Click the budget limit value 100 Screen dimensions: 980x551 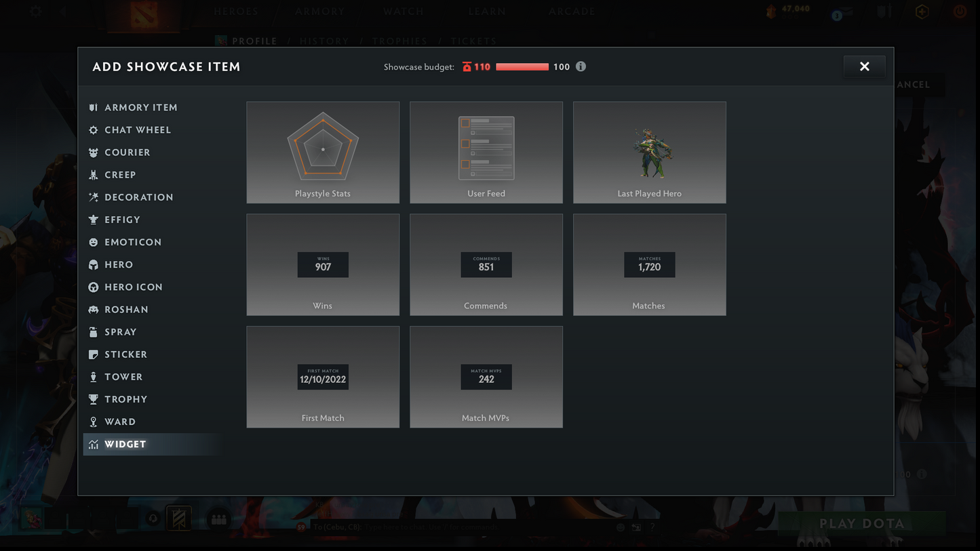[562, 67]
